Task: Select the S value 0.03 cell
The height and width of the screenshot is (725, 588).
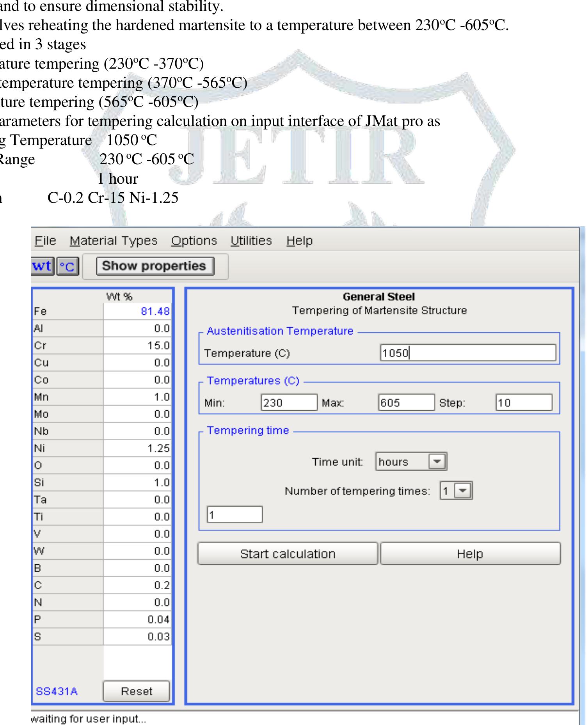Action: click(137, 636)
